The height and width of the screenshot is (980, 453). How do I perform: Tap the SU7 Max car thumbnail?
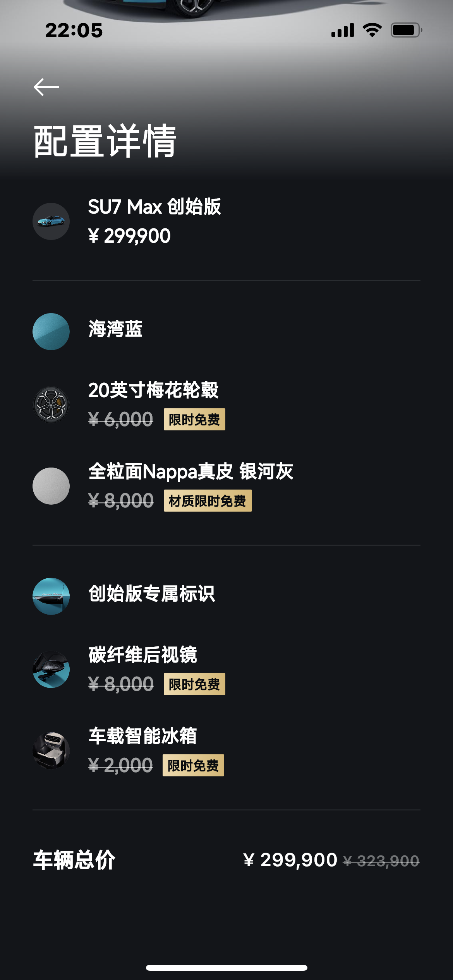[x=51, y=221]
